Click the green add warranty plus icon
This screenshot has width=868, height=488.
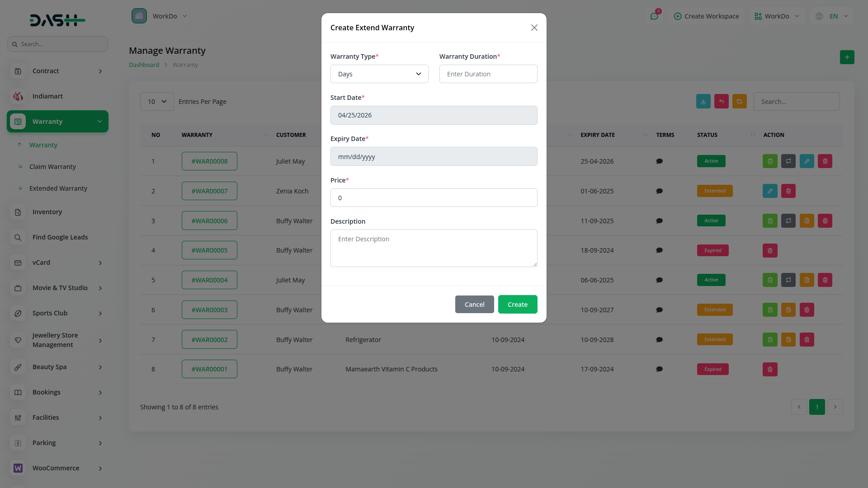tap(847, 57)
